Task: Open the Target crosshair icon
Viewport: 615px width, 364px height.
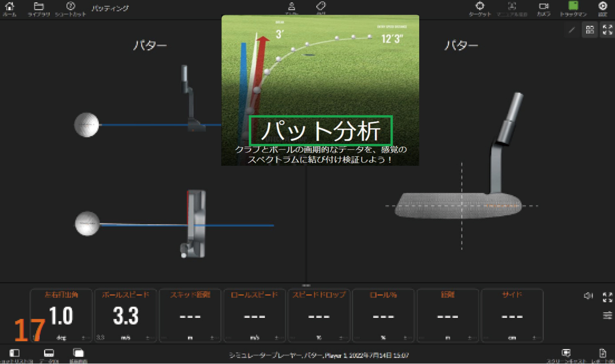Action: (480, 7)
